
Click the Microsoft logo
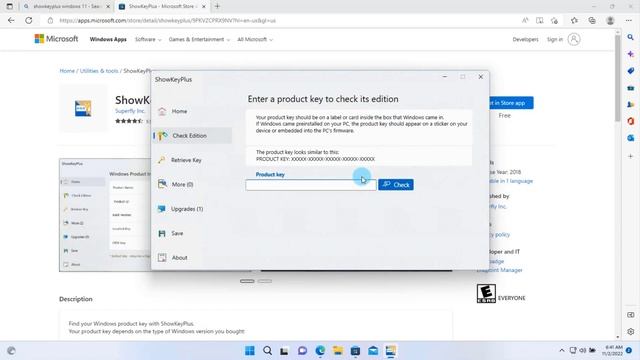click(56, 39)
